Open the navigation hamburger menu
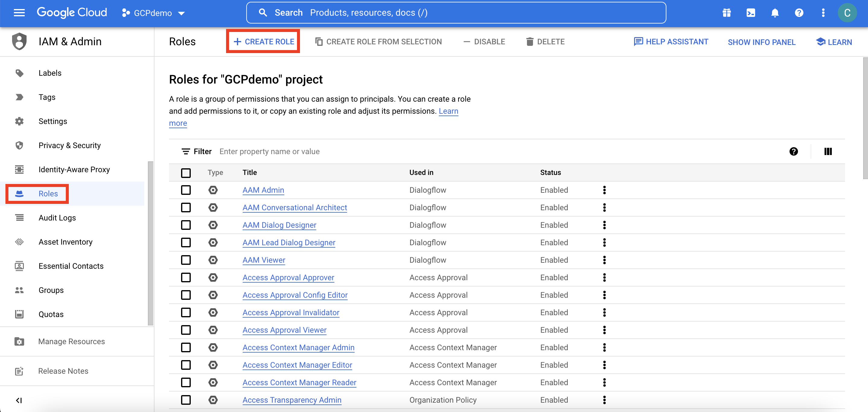 (x=19, y=12)
